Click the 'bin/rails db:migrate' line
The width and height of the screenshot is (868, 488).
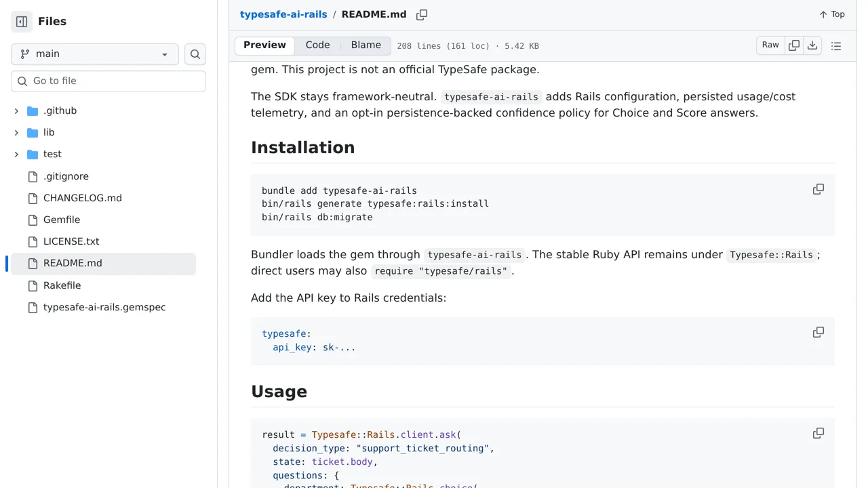317,218
